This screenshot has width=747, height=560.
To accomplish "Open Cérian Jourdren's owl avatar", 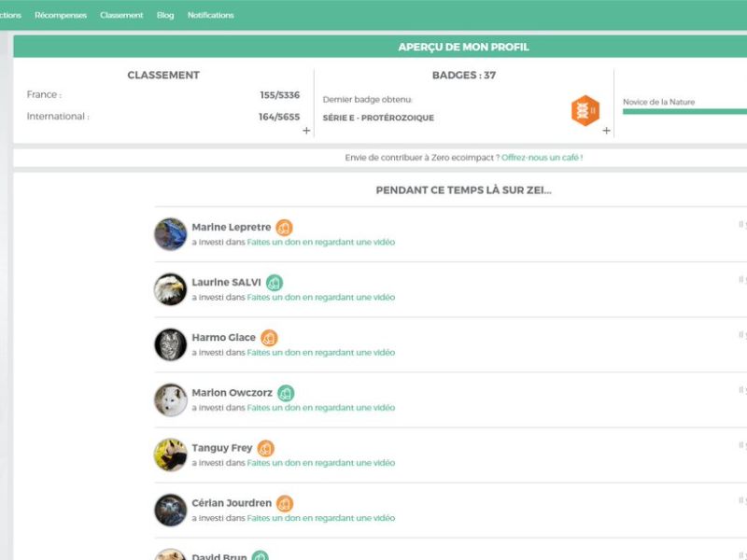I will [x=171, y=510].
